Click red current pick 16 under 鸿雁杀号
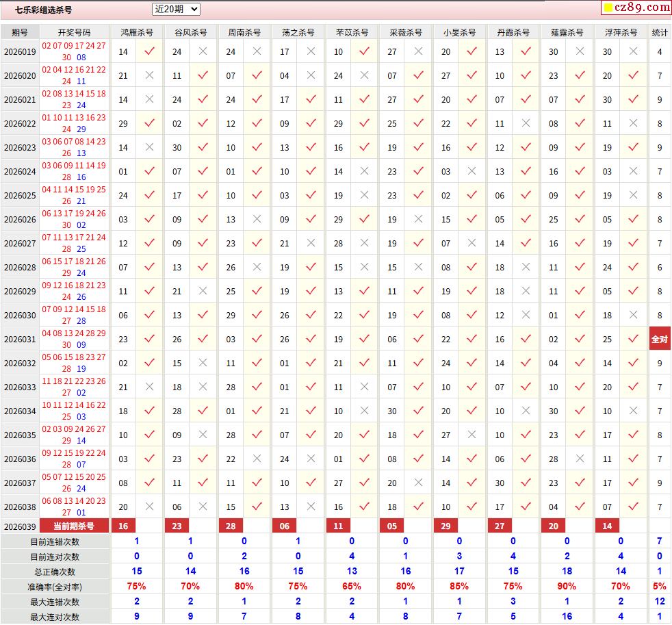672x625 pixels. click(x=123, y=526)
